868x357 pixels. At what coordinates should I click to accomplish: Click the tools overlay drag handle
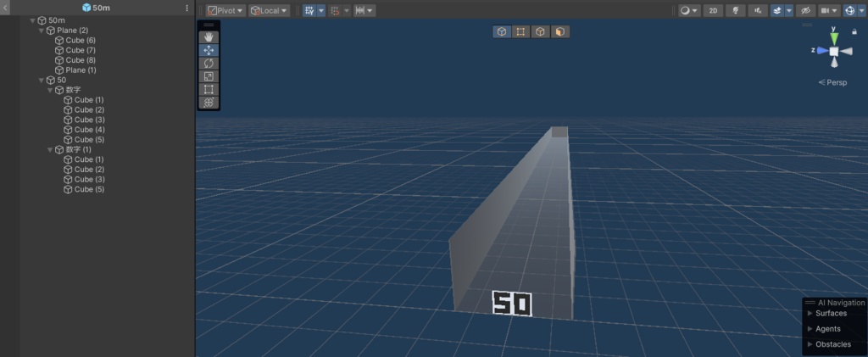209,25
